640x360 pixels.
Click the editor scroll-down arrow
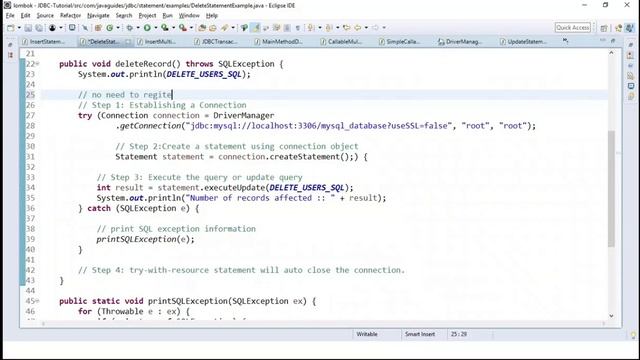(611, 316)
